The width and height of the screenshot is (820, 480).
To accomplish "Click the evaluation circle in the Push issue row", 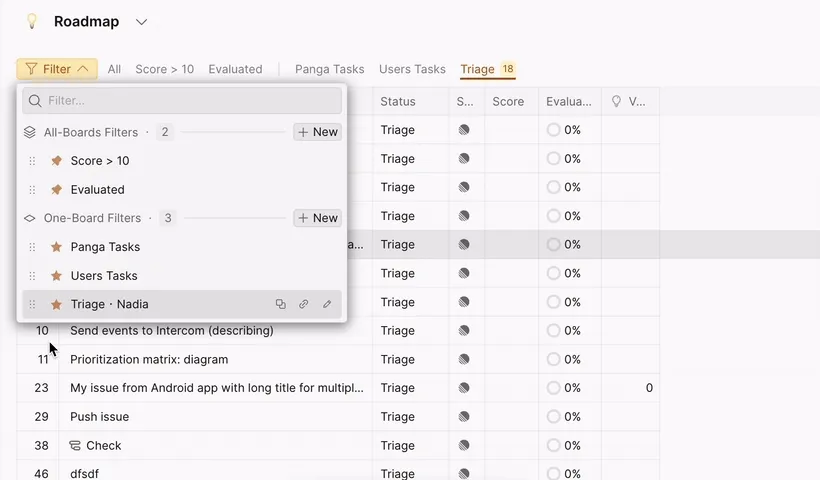I will [x=554, y=417].
